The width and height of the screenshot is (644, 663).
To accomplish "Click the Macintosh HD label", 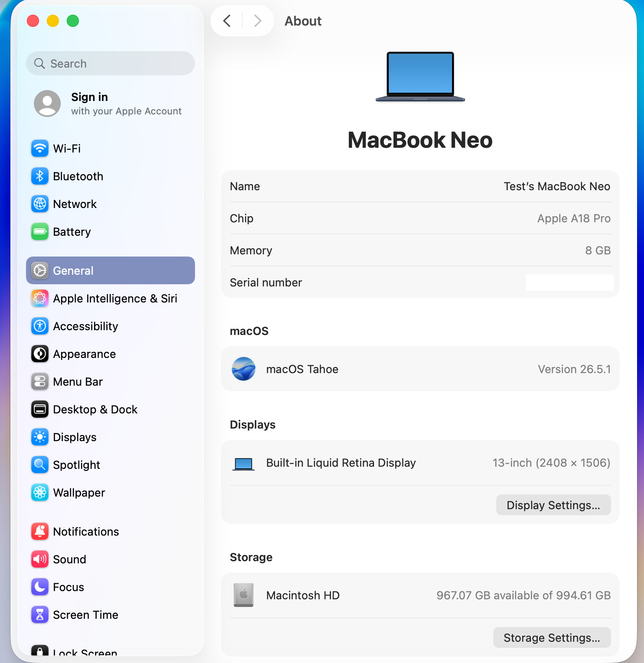I will click(x=303, y=595).
